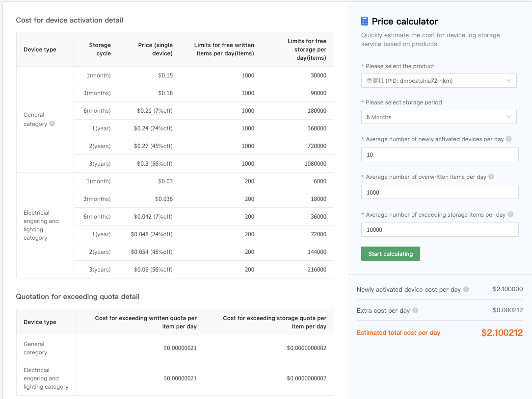This screenshot has width=532, height=399.
Task: Click the $0.3 (56%off) price cell
Action: point(155,163)
